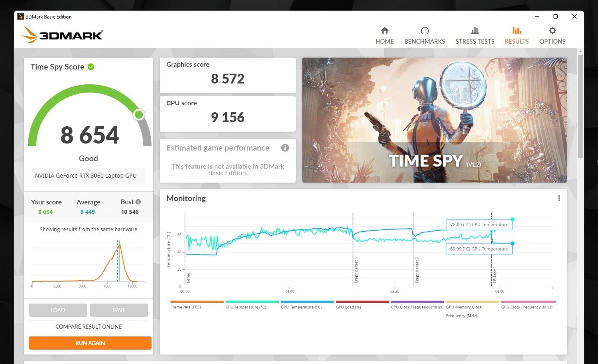The height and width of the screenshot is (364, 598).
Task: Click the Options gear icon
Action: pos(553,30)
